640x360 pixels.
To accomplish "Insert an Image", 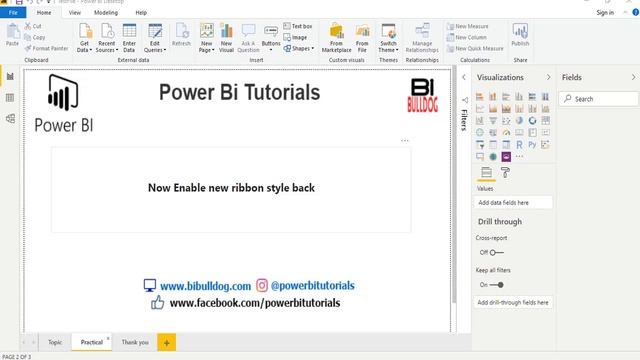I will [x=295, y=37].
